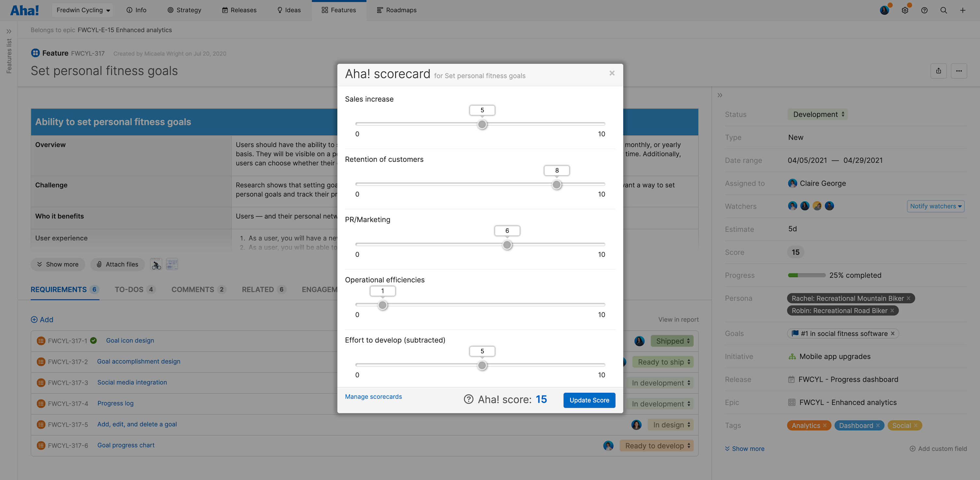The height and width of the screenshot is (480, 980).
Task: Remove the Analytics tag
Action: pyautogui.click(x=825, y=425)
